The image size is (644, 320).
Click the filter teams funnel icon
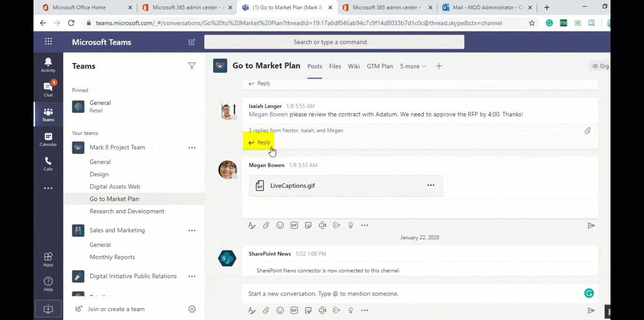point(192,66)
